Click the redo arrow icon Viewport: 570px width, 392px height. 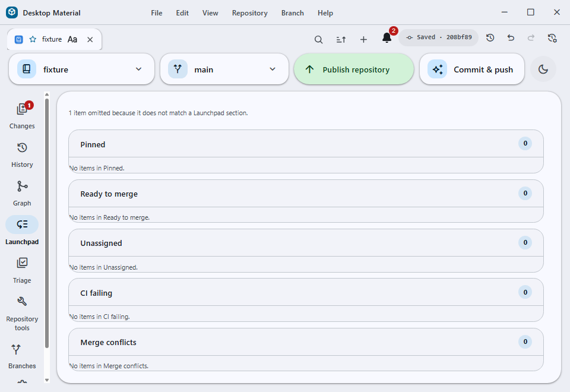(x=531, y=38)
